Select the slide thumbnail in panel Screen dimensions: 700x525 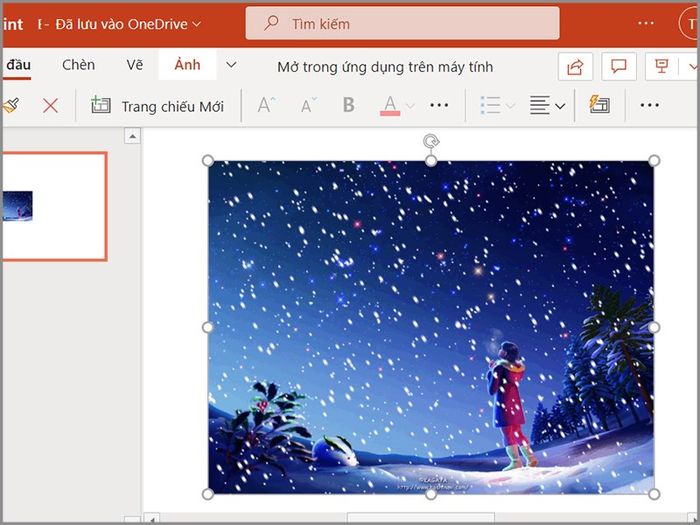(x=54, y=206)
